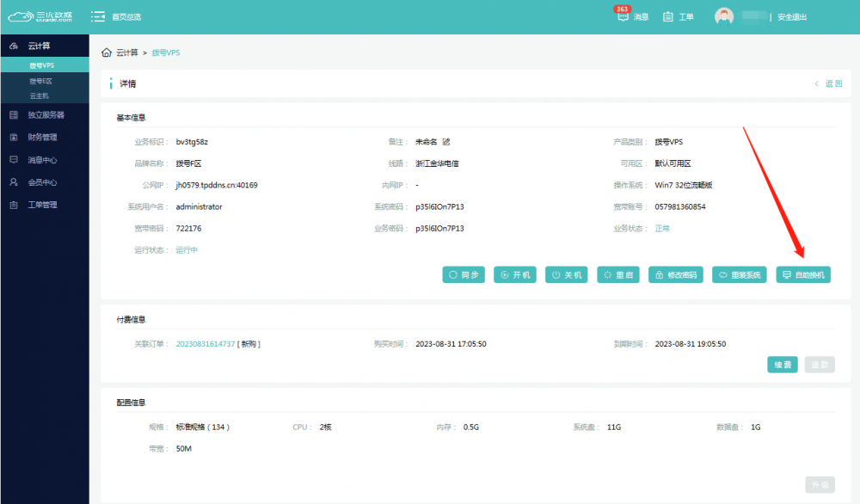The height and width of the screenshot is (504, 860).
Task: Click 安全退出 to log out
Action: pyautogui.click(x=792, y=17)
